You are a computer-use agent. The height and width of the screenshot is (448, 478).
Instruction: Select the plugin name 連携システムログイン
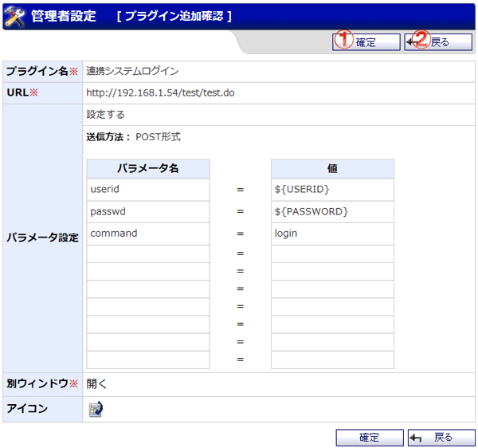[132, 72]
